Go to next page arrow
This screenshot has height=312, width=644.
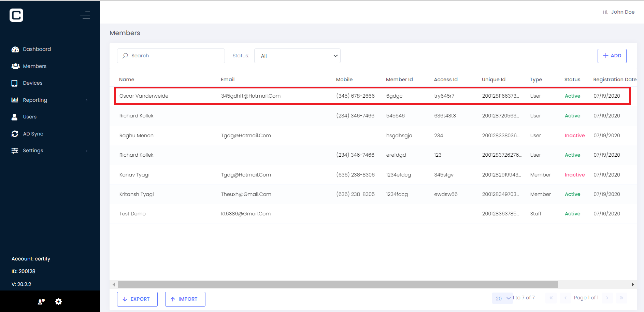click(x=607, y=298)
